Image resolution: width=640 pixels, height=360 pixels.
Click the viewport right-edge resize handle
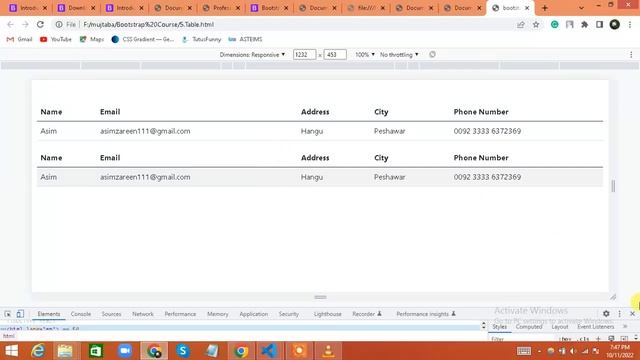pos(613,186)
